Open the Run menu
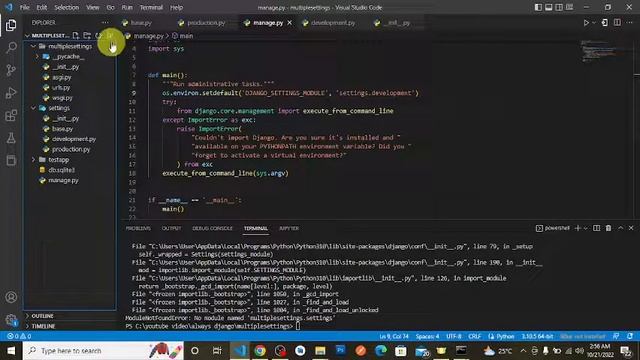 point(127,7)
